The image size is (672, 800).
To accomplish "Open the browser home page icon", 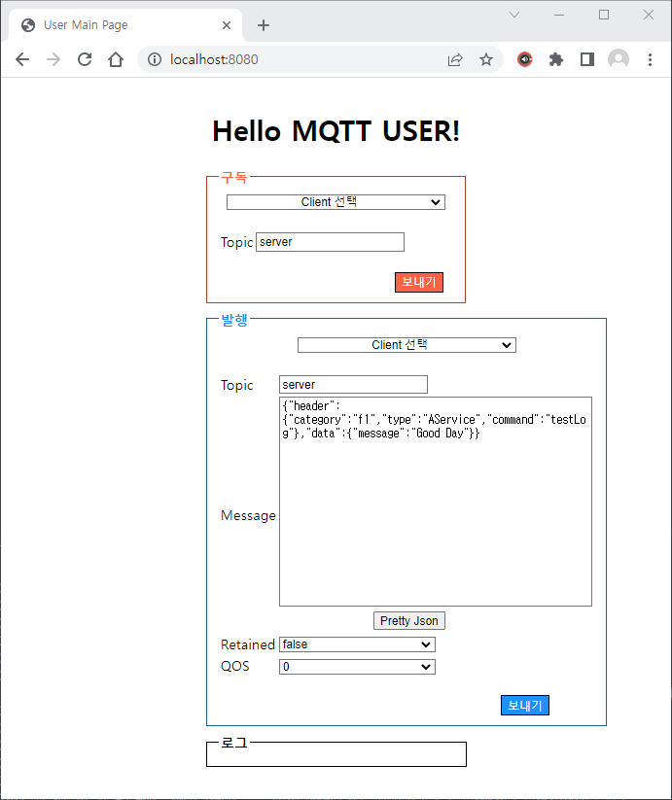I will point(116,59).
